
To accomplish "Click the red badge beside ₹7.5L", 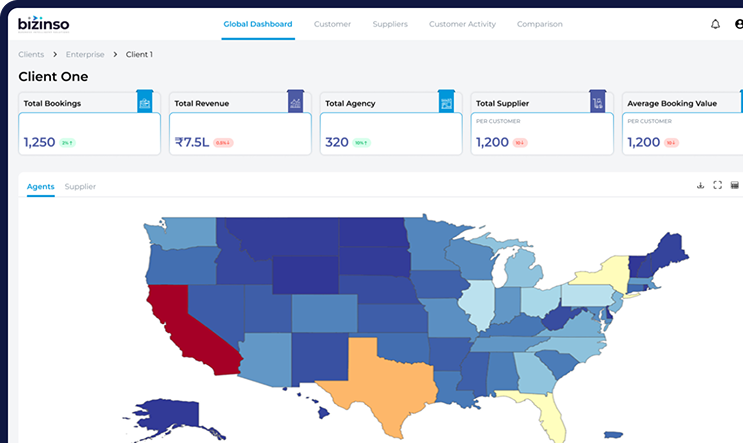I will [223, 143].
